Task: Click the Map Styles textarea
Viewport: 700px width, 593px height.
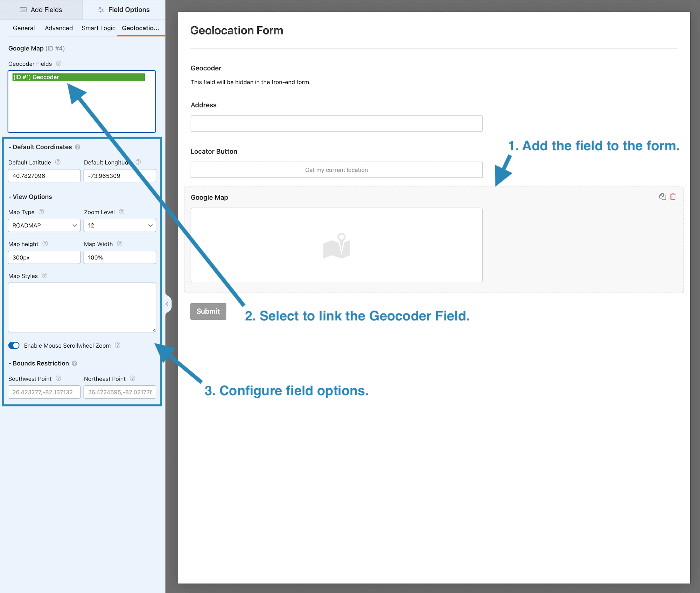Action: tap(82, 307)
